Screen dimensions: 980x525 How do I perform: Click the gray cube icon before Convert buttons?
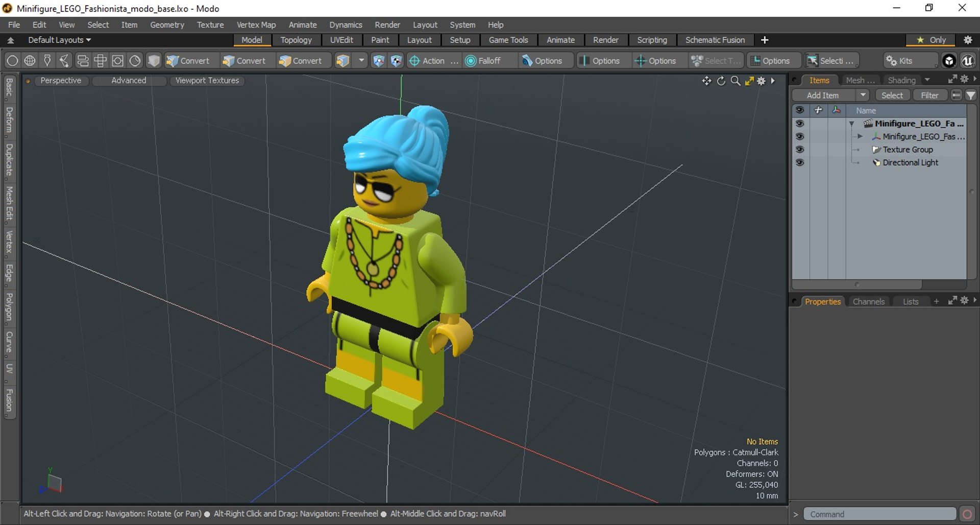[154, 61]
